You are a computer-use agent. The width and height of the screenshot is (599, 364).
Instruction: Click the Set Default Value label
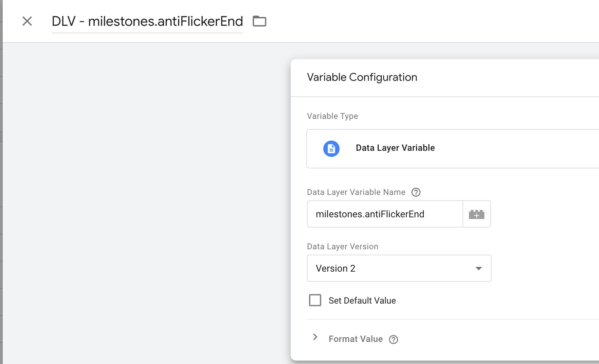[362, 301]
